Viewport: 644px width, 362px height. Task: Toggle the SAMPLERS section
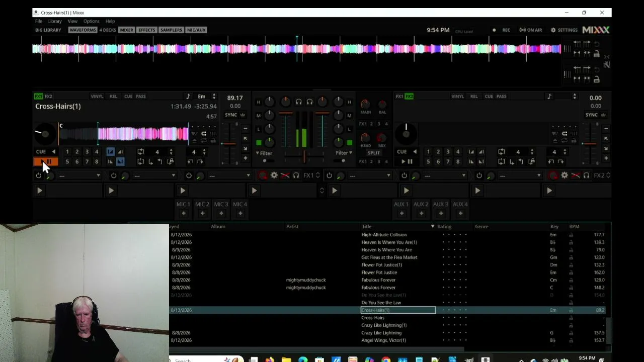pos(171,30)
